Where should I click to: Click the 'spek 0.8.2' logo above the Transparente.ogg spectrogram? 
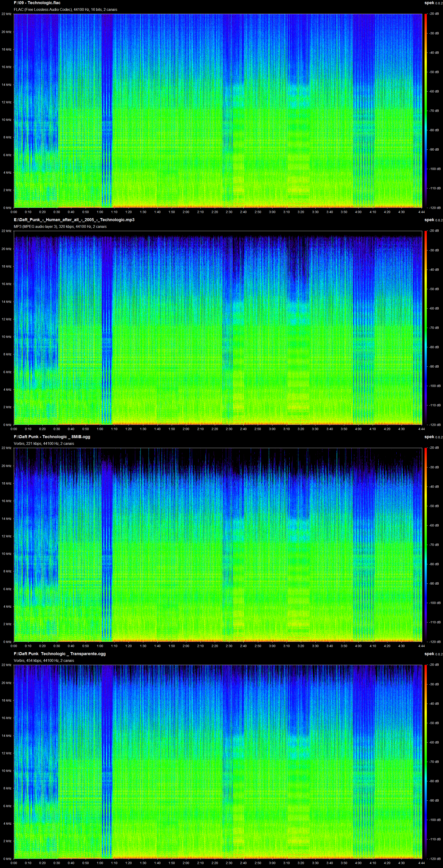coord(433,654)
